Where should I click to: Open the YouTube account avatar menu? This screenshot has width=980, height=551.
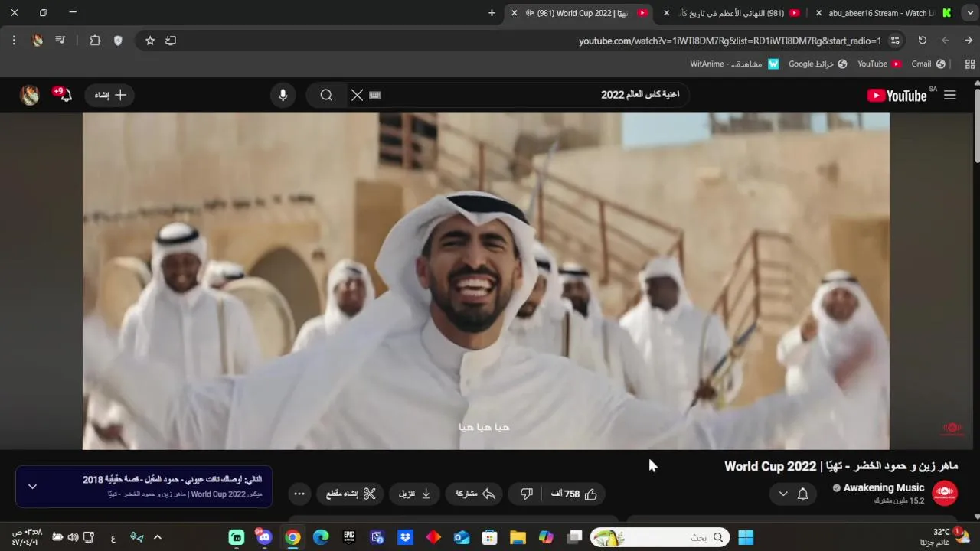[30, 95]
